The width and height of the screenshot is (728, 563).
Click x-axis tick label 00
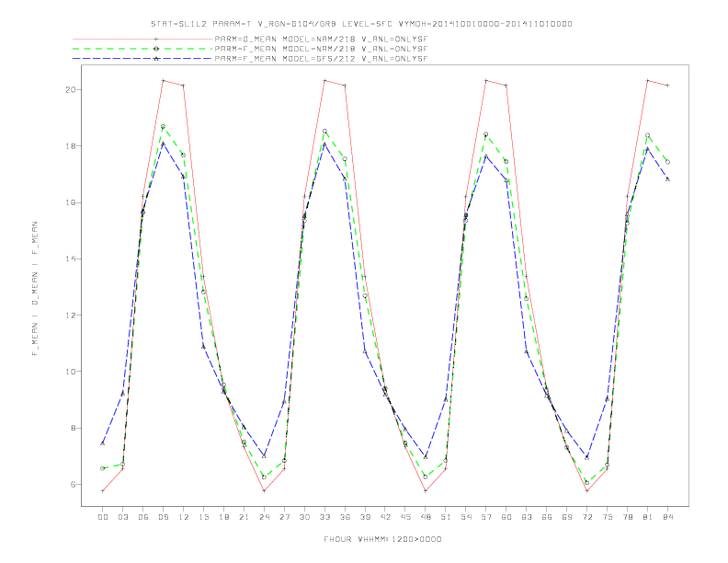103,517
